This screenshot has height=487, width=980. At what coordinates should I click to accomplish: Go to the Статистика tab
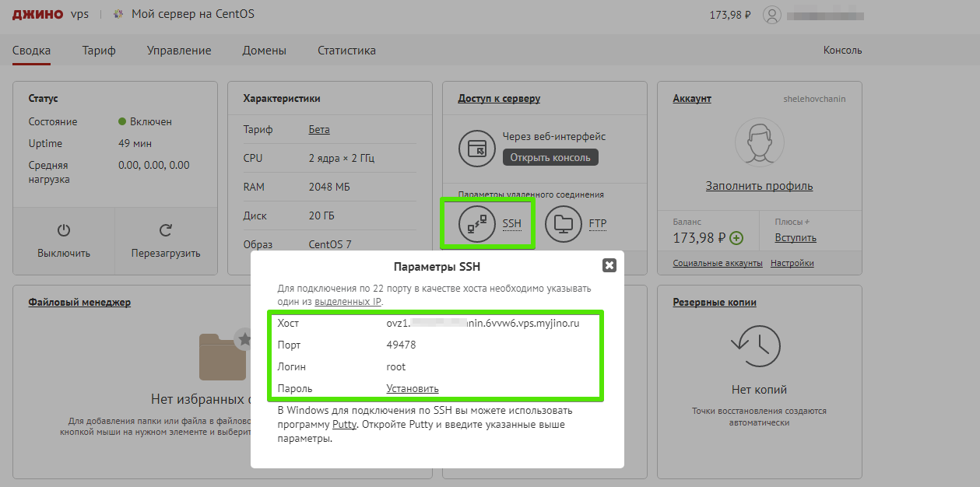346,51
